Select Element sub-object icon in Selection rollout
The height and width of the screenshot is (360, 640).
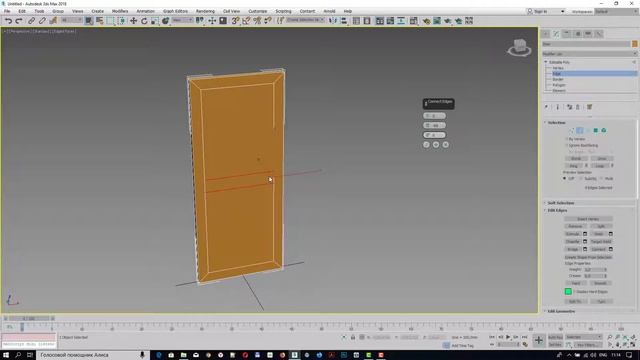[x=604, y=130]
